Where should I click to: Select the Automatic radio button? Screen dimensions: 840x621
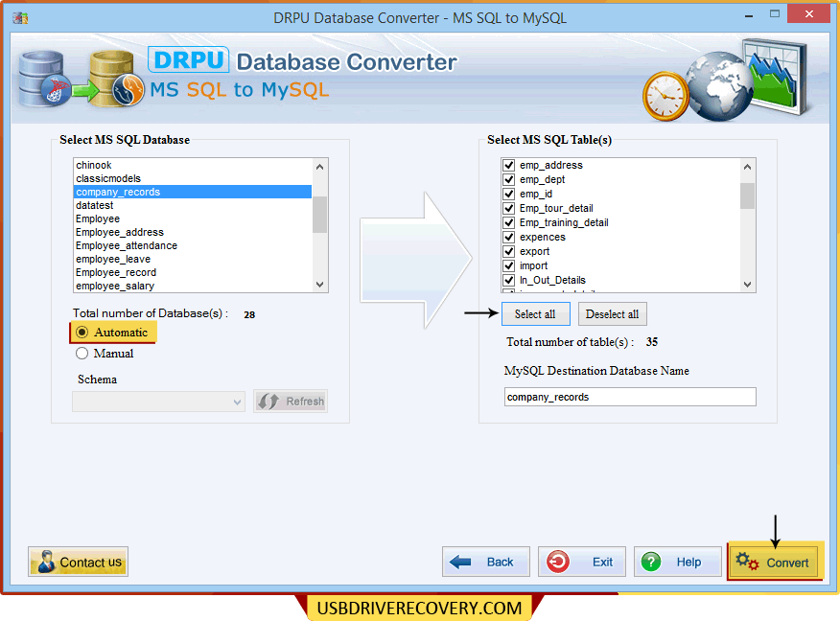[82, 332]
